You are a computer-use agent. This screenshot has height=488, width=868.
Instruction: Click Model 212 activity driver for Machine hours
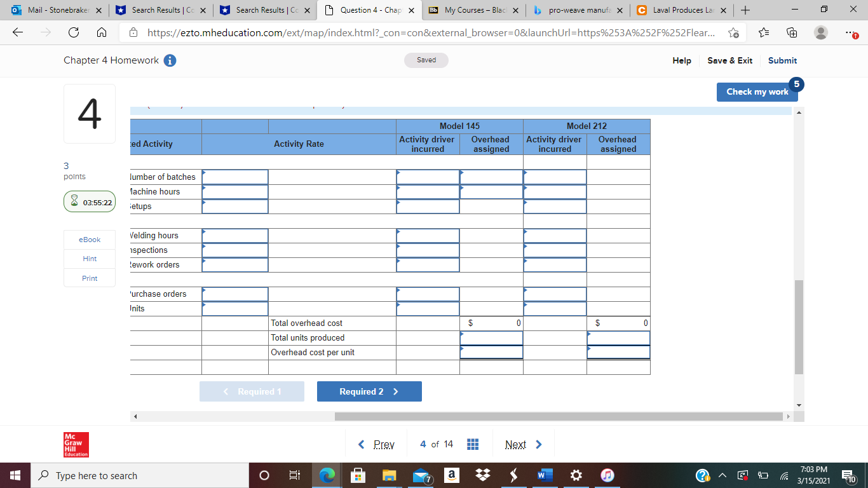(x=555, y=191)
